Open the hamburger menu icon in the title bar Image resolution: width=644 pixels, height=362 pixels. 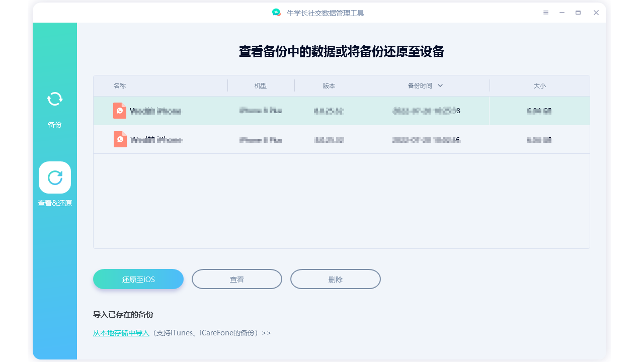pos(545,13)
